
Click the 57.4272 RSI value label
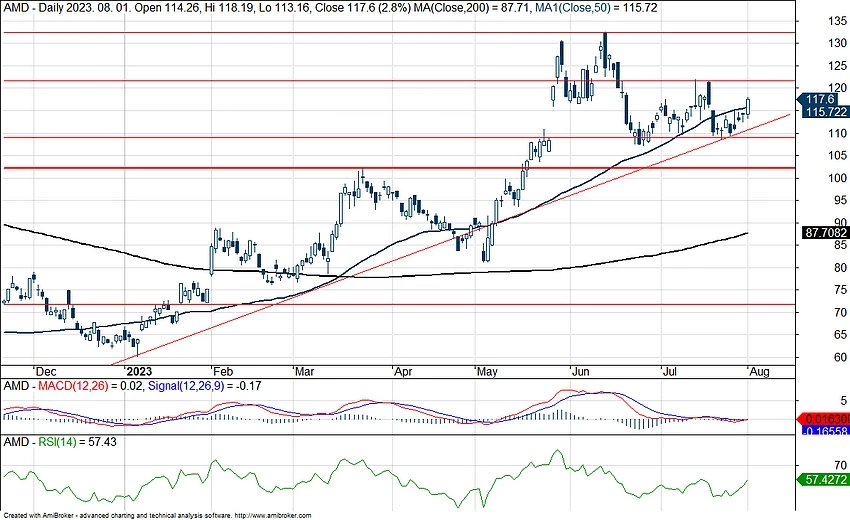[x=825, y=480]
